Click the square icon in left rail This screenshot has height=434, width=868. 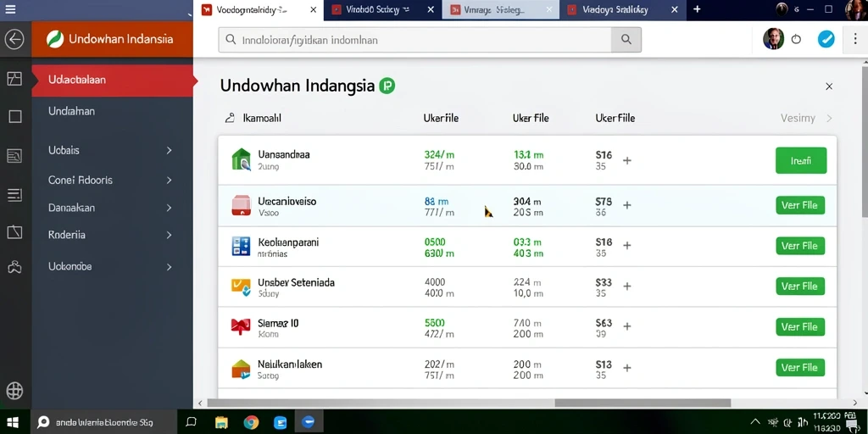click(15, 116)
